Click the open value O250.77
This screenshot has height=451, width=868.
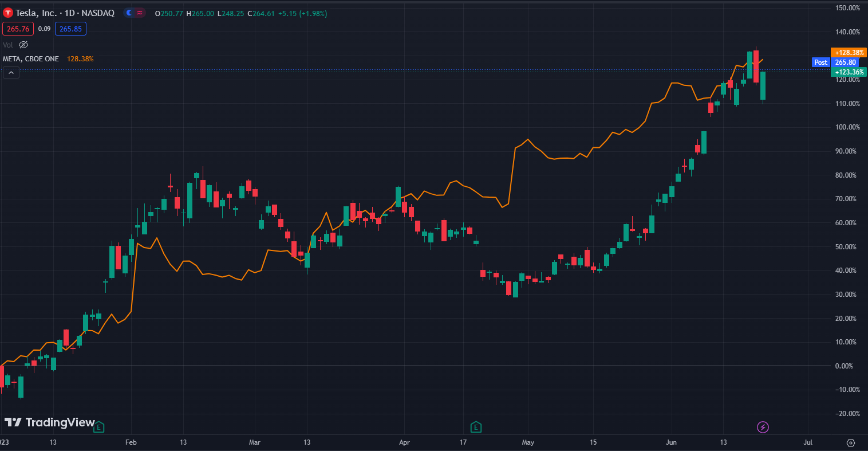point(169,13)
